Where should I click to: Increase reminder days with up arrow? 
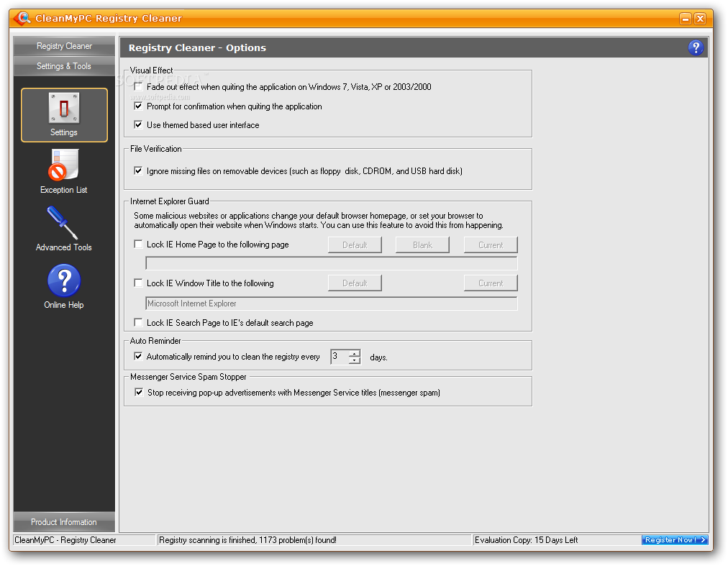(354, 353)
